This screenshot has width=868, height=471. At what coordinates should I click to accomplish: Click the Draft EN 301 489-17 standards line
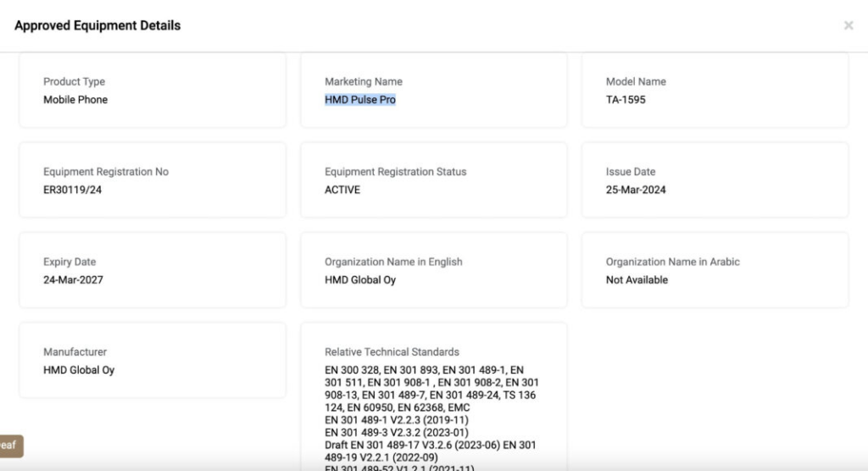click(430, 445)
